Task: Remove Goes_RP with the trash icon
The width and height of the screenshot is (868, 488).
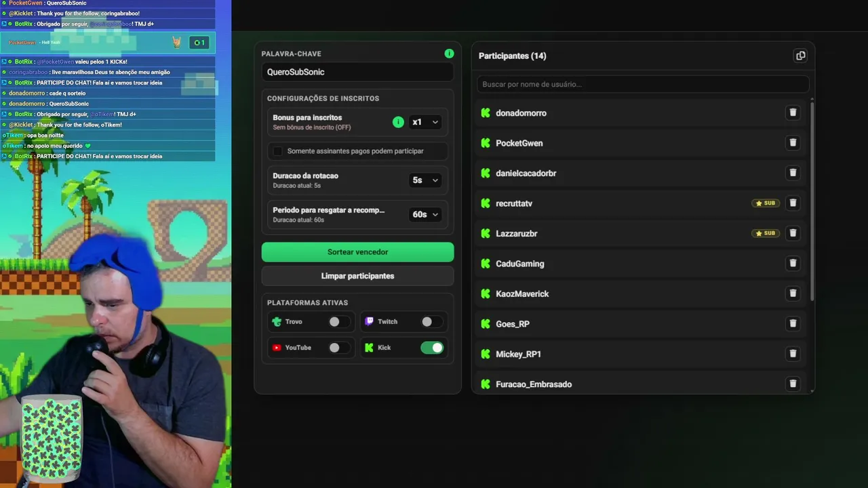Action: coord(793,323)
